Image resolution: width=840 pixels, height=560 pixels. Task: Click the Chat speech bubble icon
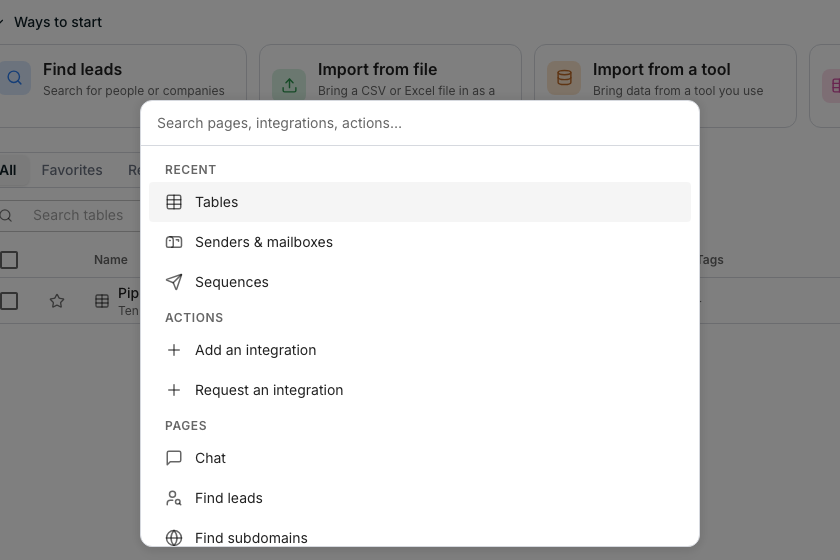point(174,458)
